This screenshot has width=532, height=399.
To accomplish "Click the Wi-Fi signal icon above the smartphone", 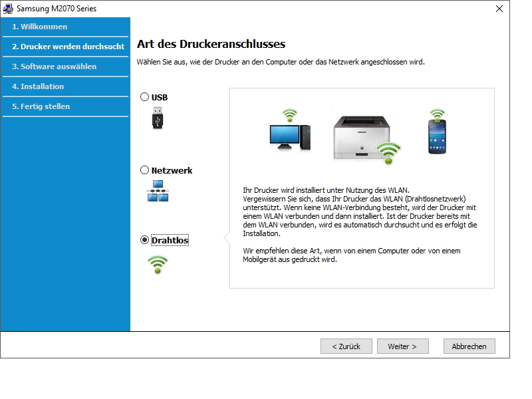I will tap(437, 114).
